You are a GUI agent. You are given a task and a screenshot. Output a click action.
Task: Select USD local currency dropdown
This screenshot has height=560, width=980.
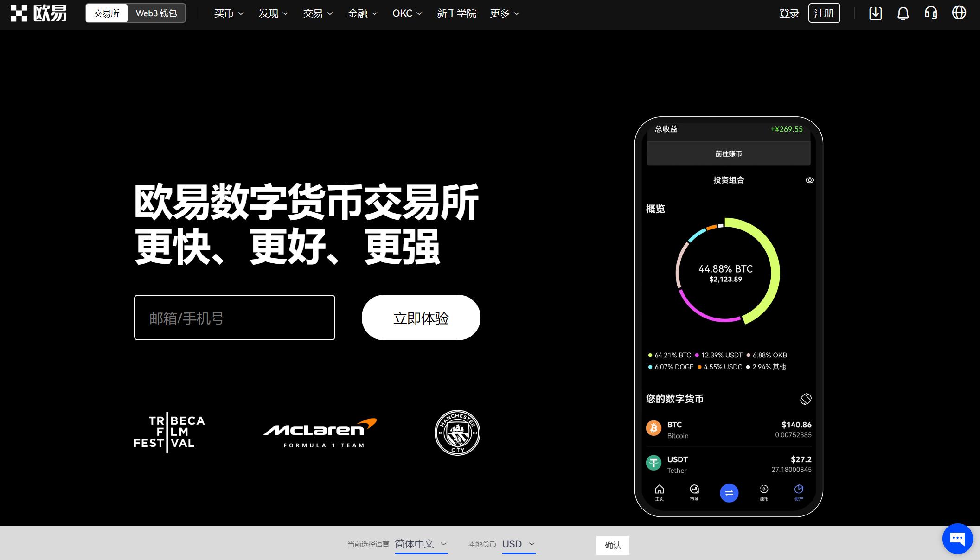518,545
